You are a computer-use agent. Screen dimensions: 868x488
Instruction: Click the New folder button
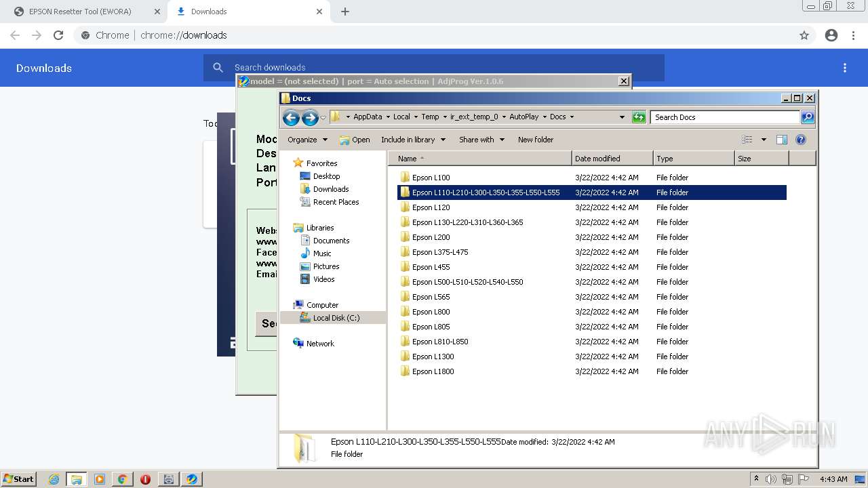(536, 140)
